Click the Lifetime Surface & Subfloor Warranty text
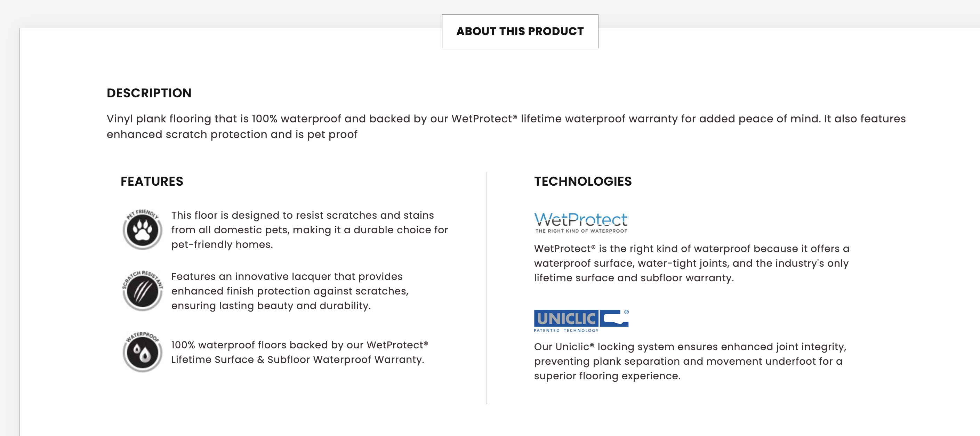 pos(297,360)
